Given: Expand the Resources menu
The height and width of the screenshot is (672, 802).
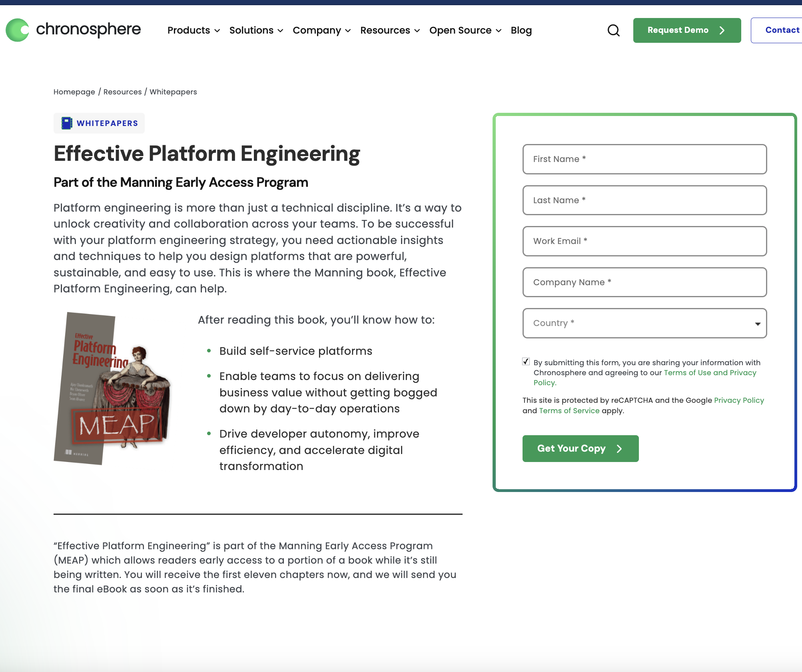Looking at the screenshot, I should click(390, 30).
